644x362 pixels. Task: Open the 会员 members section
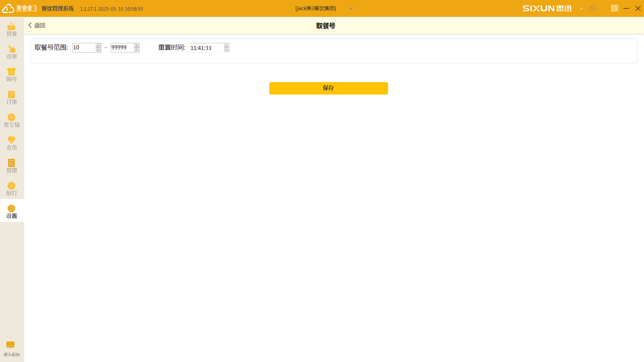pyautogui.click(x=12, y=143)
